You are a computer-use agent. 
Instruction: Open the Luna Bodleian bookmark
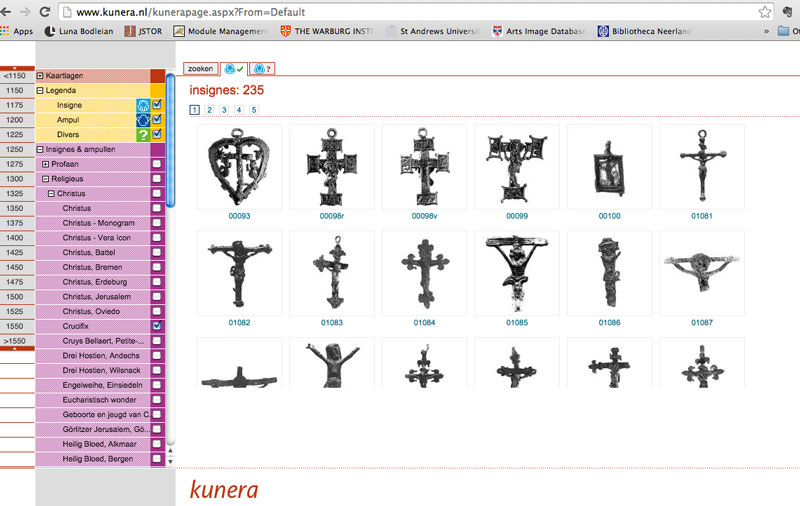[78, 31]
